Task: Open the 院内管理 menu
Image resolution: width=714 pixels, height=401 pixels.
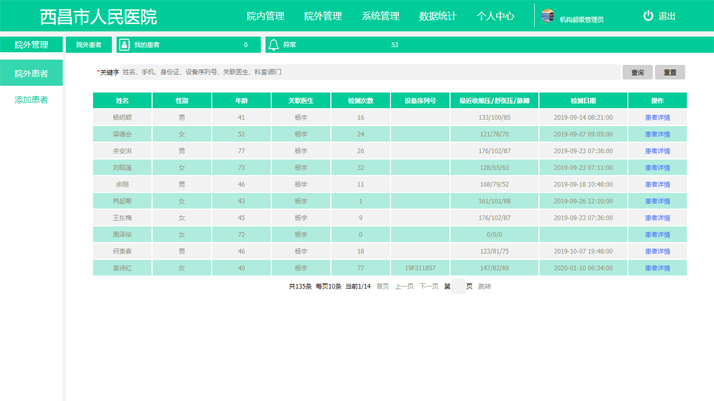Action: coord(265,16)
